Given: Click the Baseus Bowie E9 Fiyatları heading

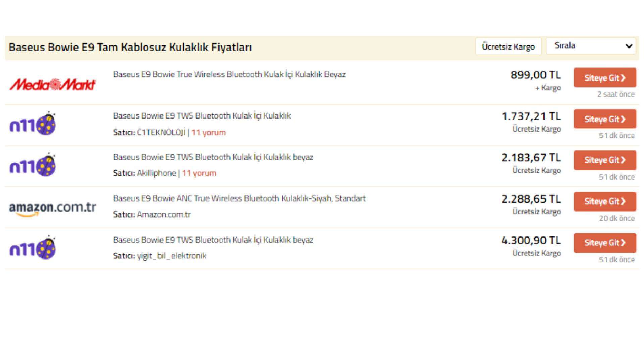Looking at the screenshot, I should point(130,47).
